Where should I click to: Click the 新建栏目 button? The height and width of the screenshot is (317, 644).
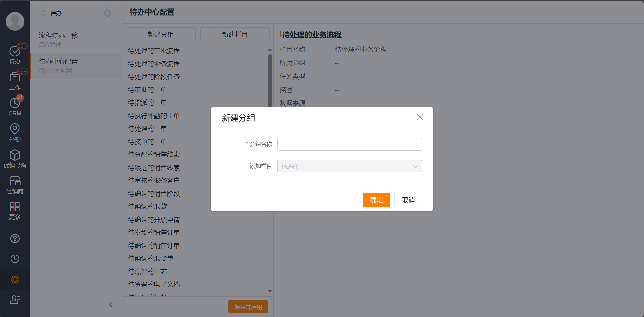[x=235, y=34]
